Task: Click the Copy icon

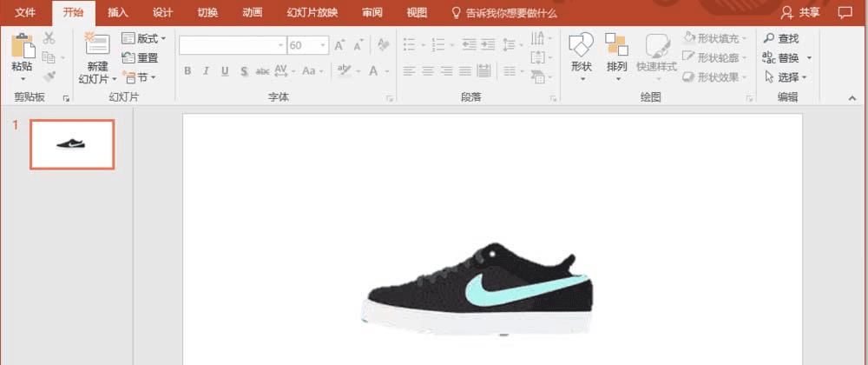Action: 49,57
